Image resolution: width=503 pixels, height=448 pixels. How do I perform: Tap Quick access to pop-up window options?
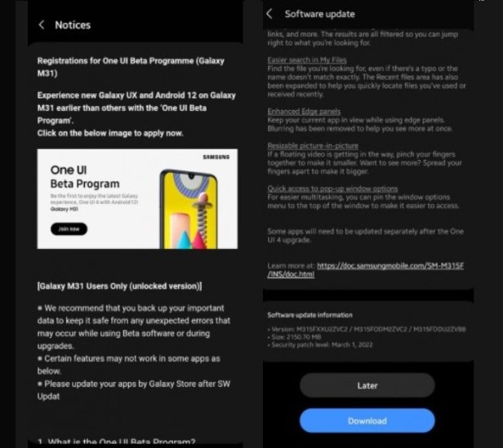[332, 189]
